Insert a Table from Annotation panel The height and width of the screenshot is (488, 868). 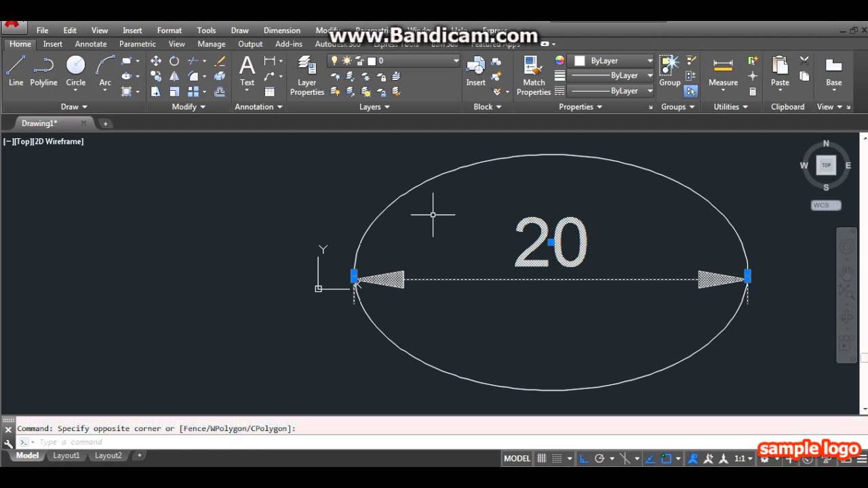(x=269, y=91)
